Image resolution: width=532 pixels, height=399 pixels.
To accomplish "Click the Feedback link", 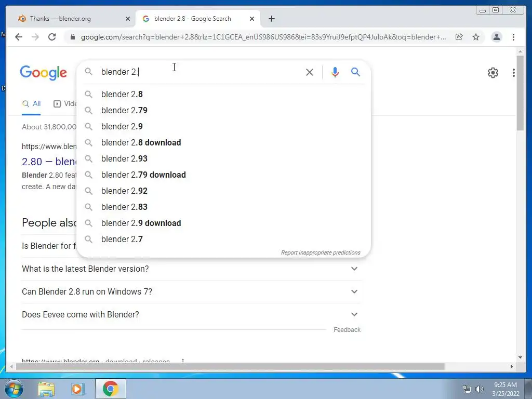I will [347, 330].
